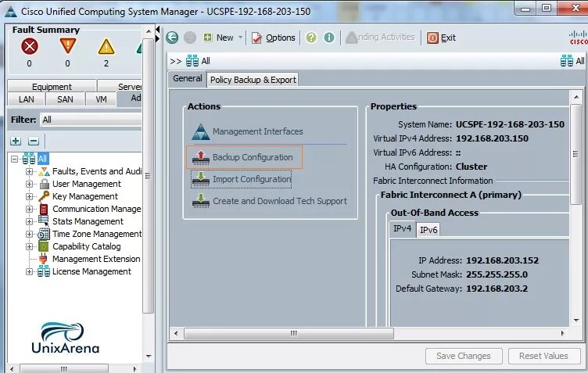Click the Backup Configuration action link
The image size is (588, 373).
pyautogui.click(x=243, y=157)
